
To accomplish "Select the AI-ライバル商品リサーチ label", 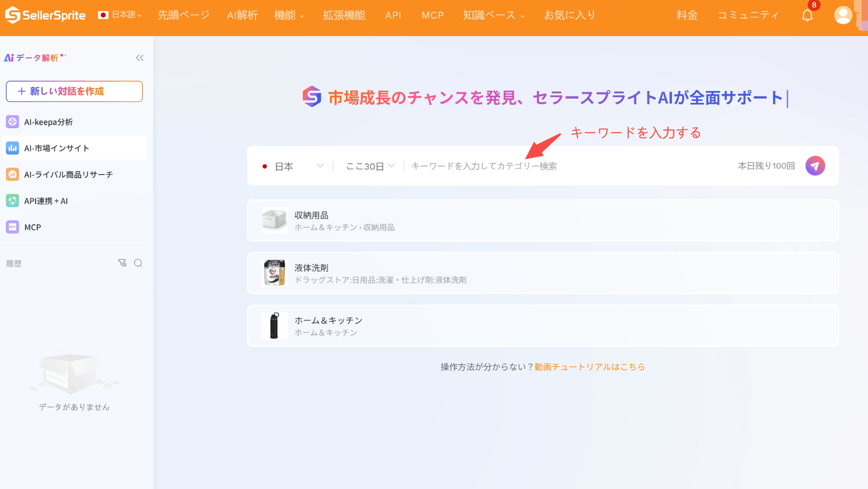I will click(x=69, y=175).
